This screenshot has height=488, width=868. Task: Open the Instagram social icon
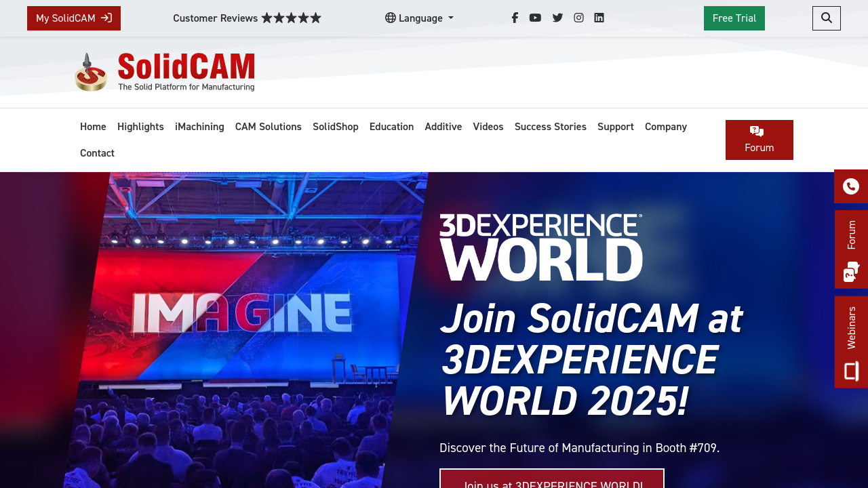tap(578, 18)
